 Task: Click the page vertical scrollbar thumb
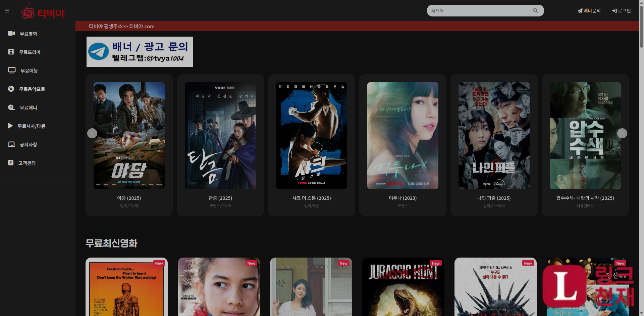click(x=641, y=27)
